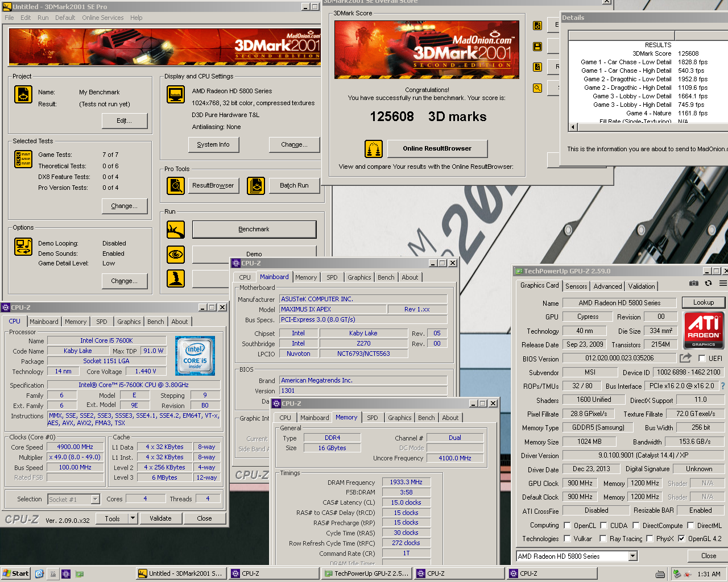Click the 1:31 AM clock
Viewport: 728px width, 582px height.
pyautogui.click(x=709, y=574)
